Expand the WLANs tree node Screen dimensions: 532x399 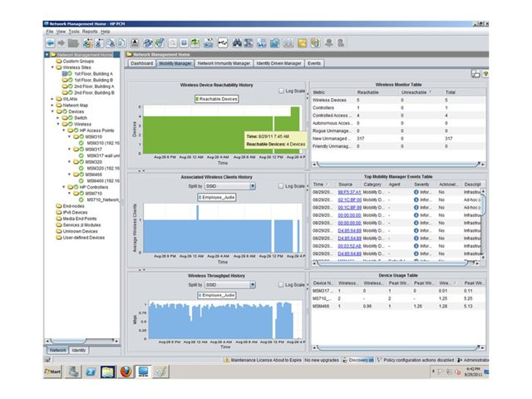[x=52, y=99]
